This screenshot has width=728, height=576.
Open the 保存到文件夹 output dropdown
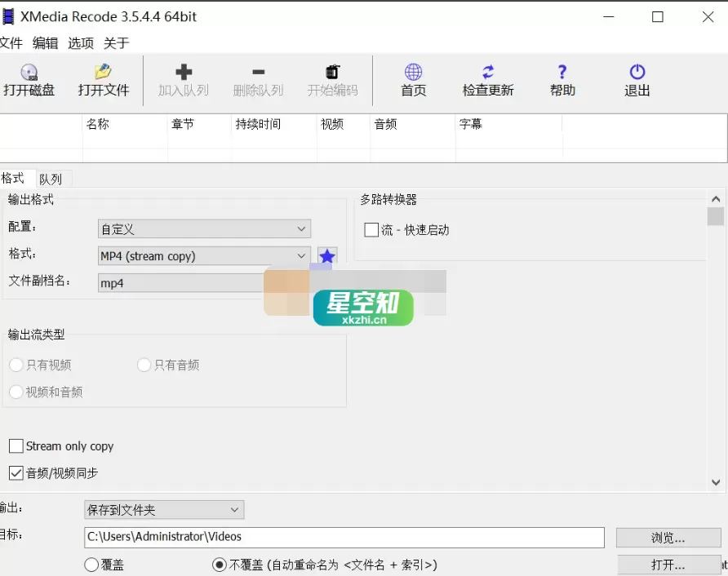click(x=163, y=509)
